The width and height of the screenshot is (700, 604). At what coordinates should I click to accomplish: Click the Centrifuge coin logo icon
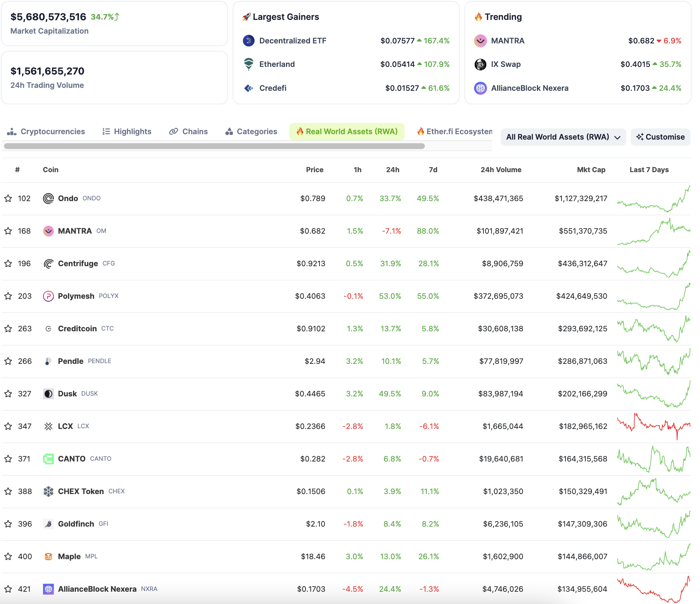(x=48, y=264)
